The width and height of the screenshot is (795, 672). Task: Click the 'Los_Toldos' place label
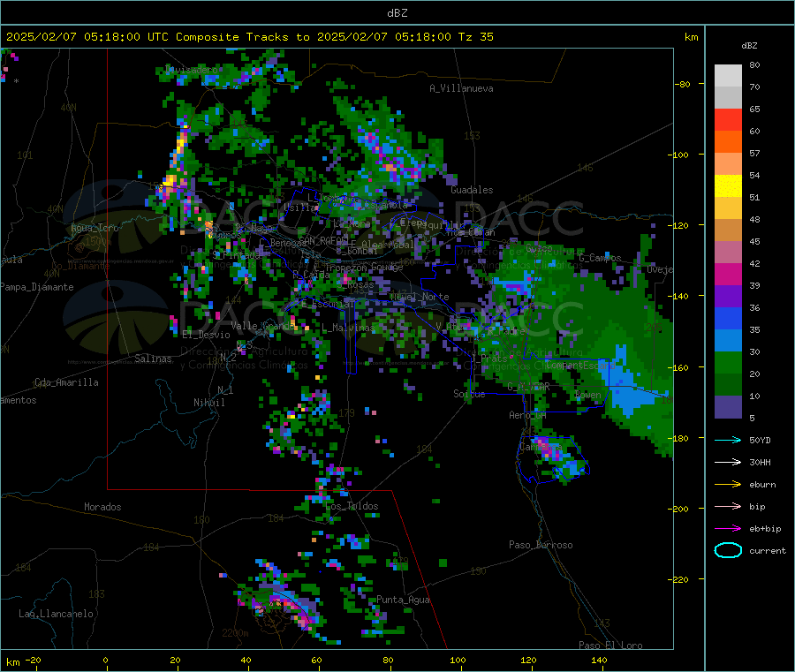coord(352,506)
